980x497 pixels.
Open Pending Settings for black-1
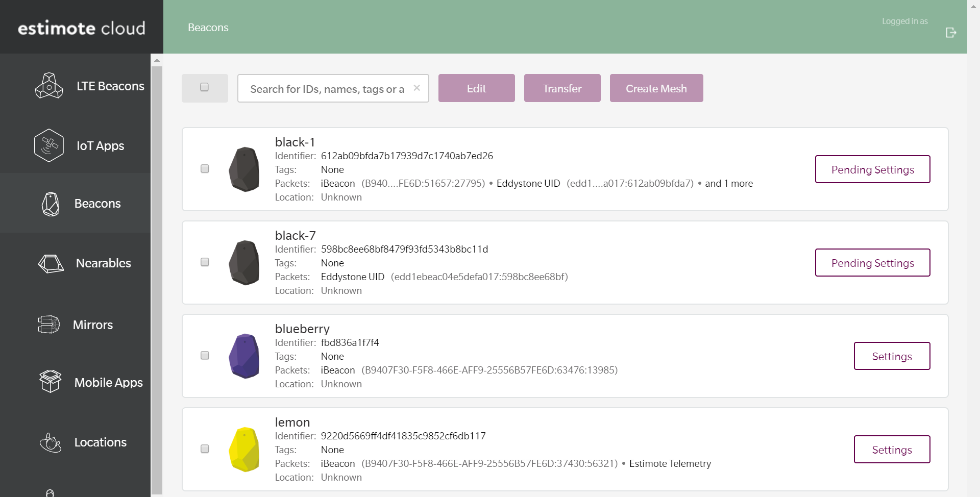coord(873,169)
